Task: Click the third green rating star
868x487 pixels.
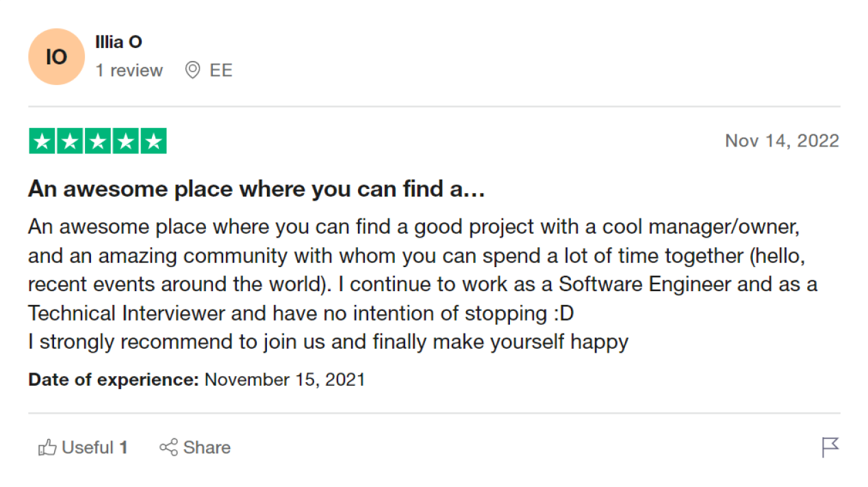Action: [98, 141]
